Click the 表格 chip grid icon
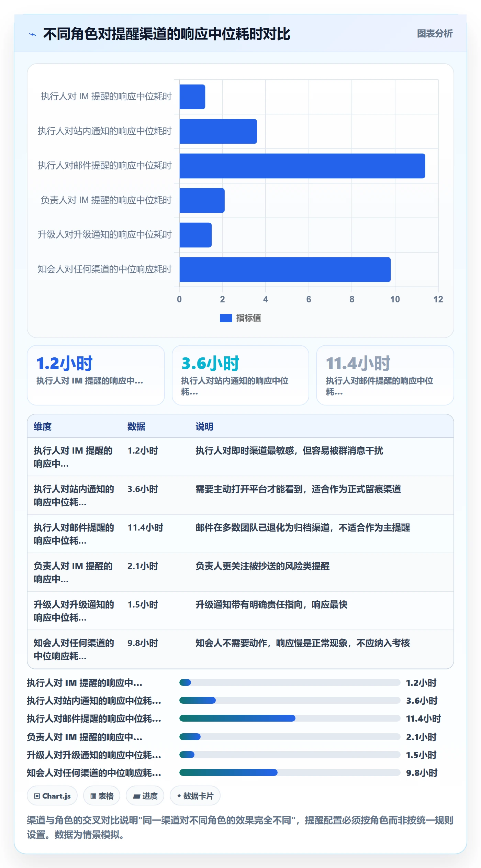Viewport: 481px width, 868px height. click(93, 796)
